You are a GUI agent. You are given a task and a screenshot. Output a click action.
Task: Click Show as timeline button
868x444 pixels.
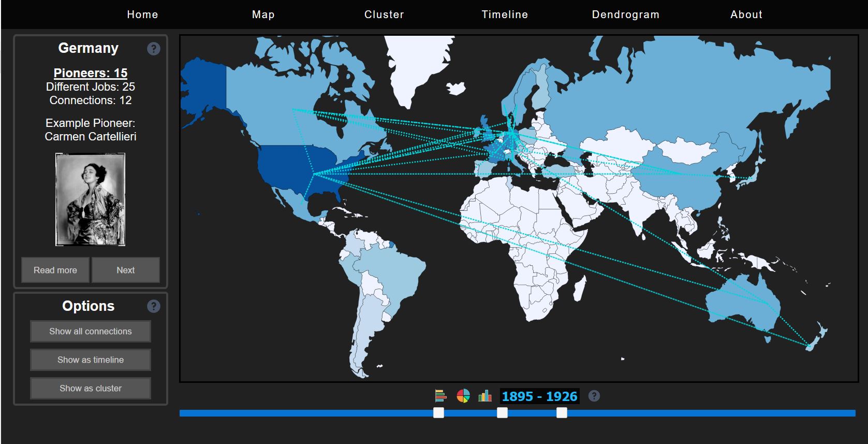[x=91, y=360]
